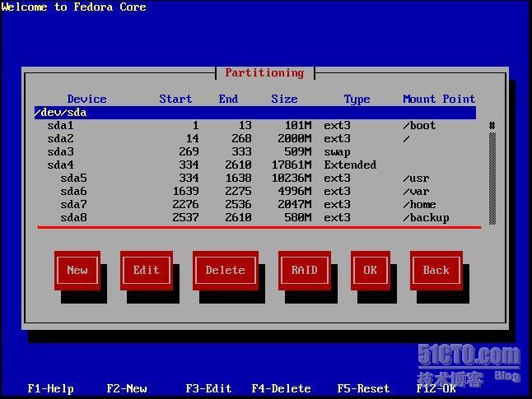Click the 509M size value
The width and height of the screenshot is (532, 399).
coord(298,152)
